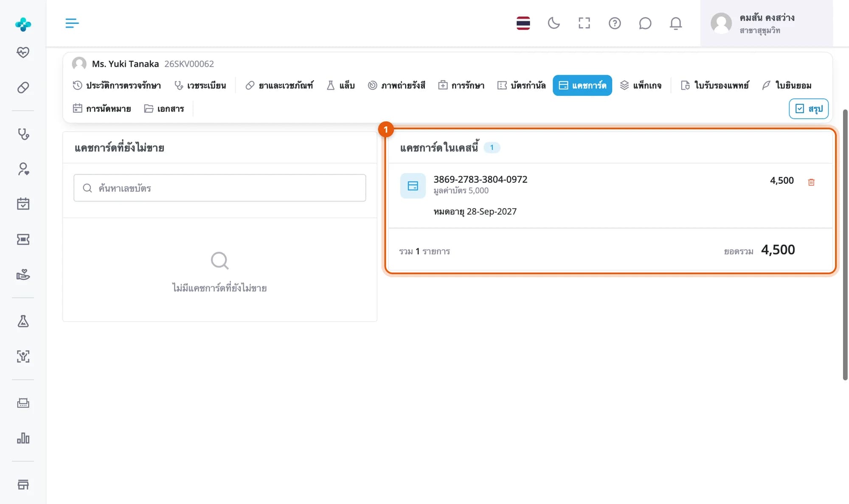Image resolution: width=849 pixels, height=504 pixels.
Task: Toggle dark mode moon icon
Action: click(554, 23)
